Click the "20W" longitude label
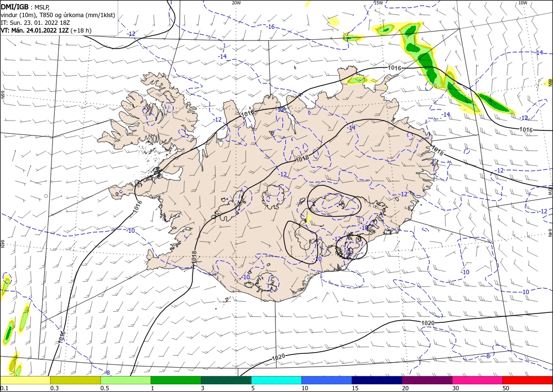 coord(236,3)
